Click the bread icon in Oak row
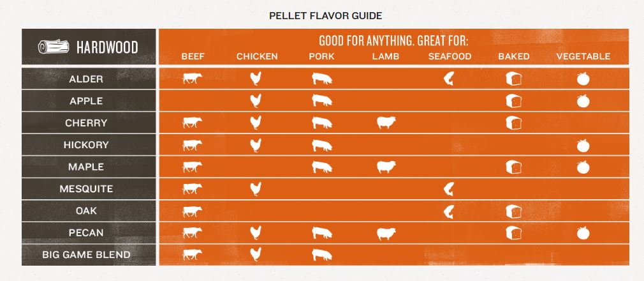Viewport: 644px width, 281px height. [x=513, y=211]
